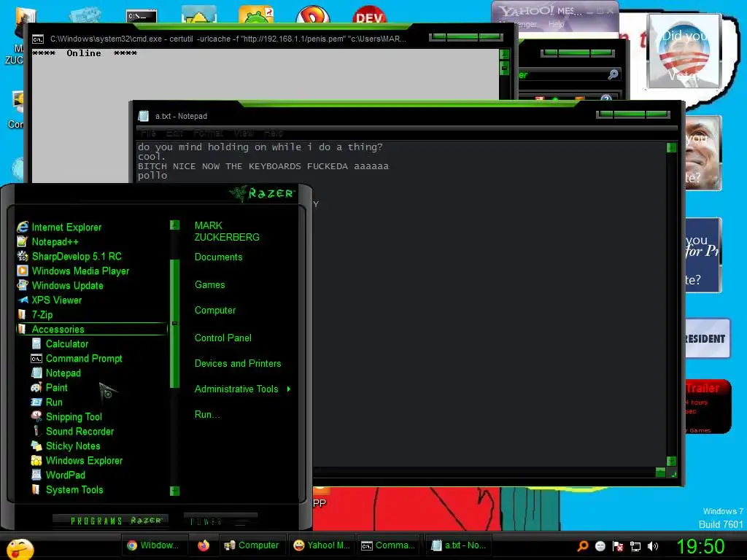Open the Format menu in Notepad
The image size is (747, 560).
pos(208,133)
